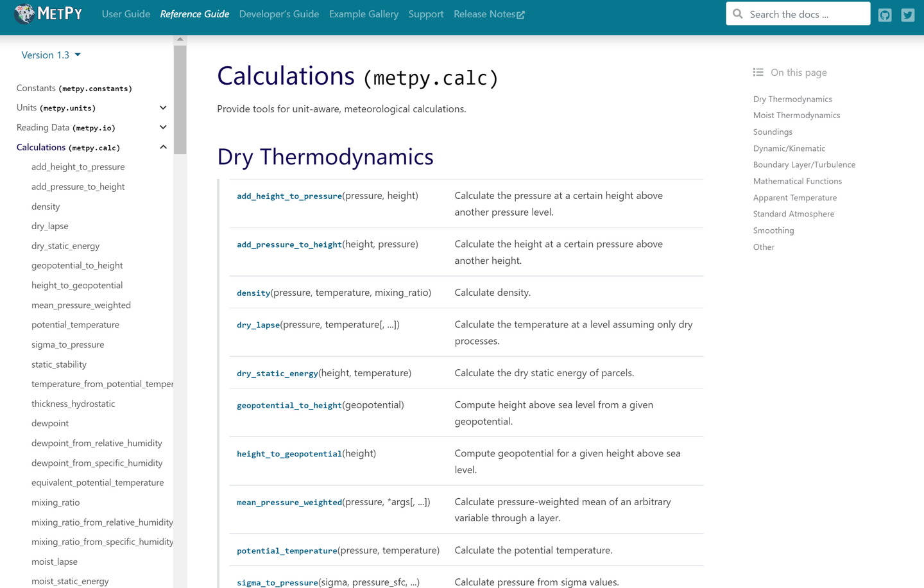Click the external link icon beside Release Notes
Image resolution: width=924 pixels, height=588 pixels.
(521, 15)
